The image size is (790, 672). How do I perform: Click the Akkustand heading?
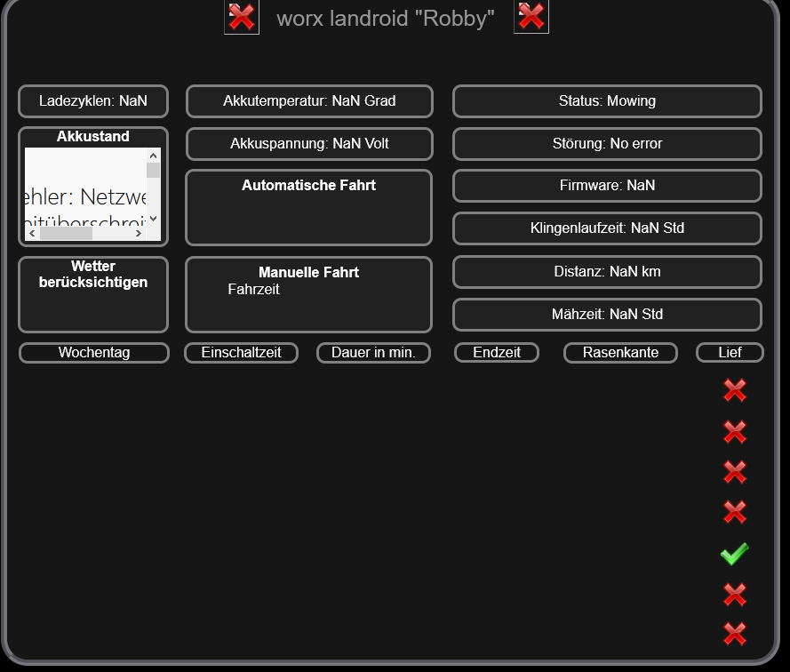[93, 136]
